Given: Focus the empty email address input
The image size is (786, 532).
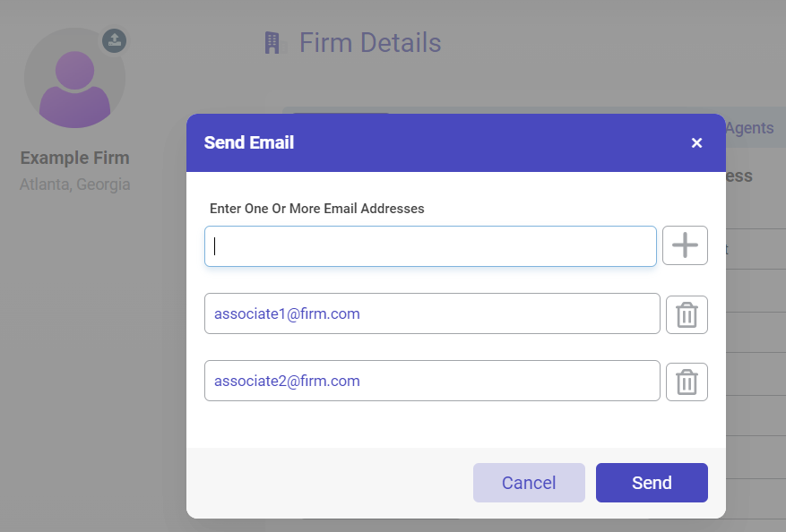Looking at the screenshot, I should point(430,246).
